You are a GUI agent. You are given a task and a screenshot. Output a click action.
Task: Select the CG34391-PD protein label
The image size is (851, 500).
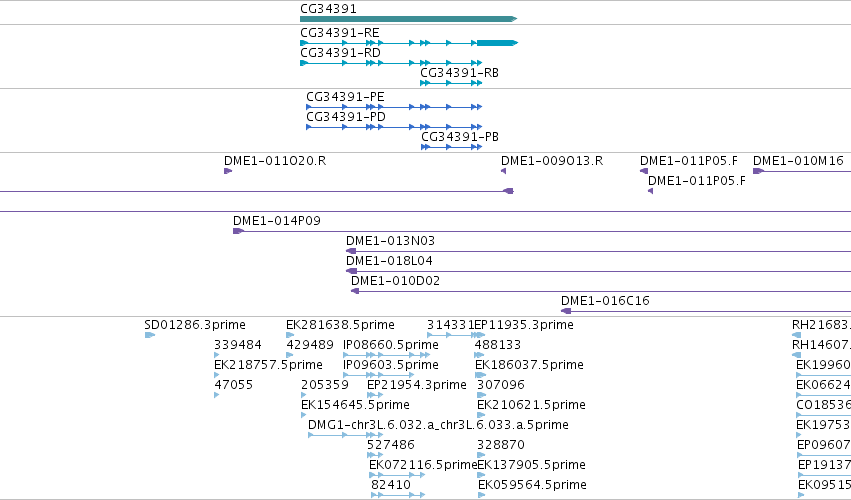(346, 117)
